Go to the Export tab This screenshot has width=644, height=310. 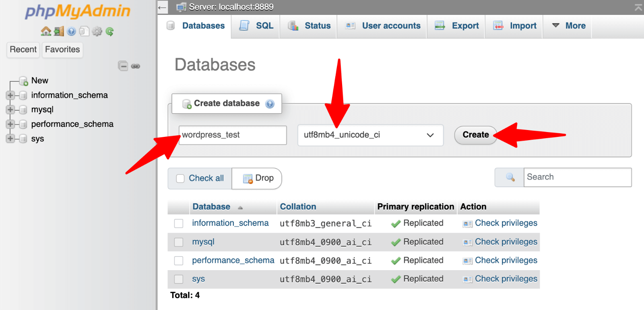456,26
